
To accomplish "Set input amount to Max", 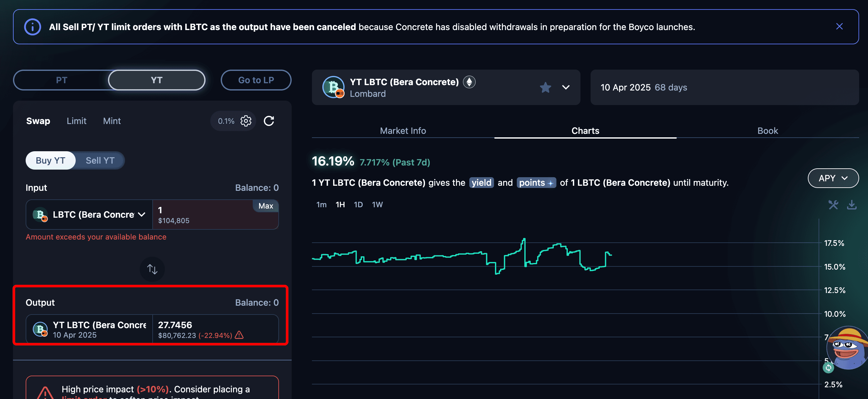I will click(265, 206).
